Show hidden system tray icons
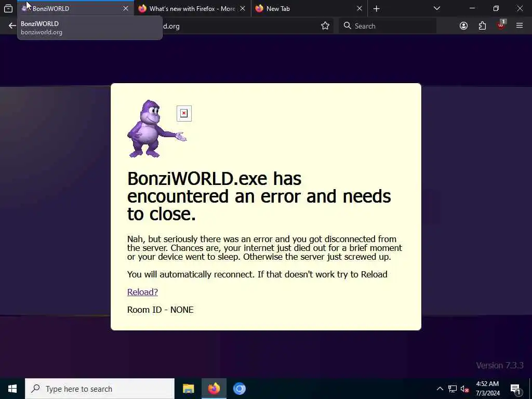Screen dimensions: 532x399 pos(440,389)
